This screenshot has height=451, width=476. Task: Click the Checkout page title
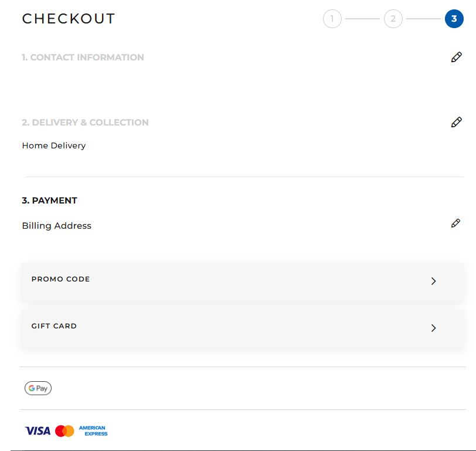69,19
